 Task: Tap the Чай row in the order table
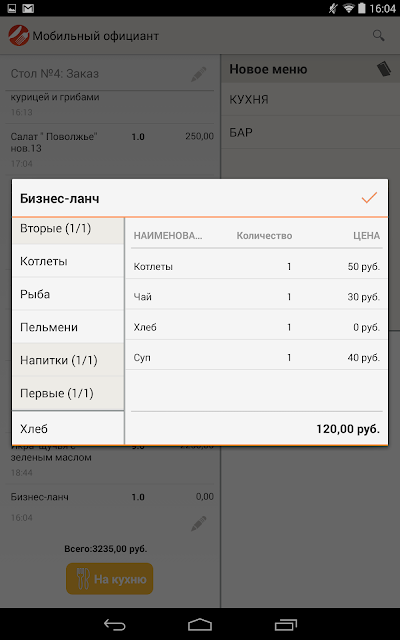(x=256, y=297)
